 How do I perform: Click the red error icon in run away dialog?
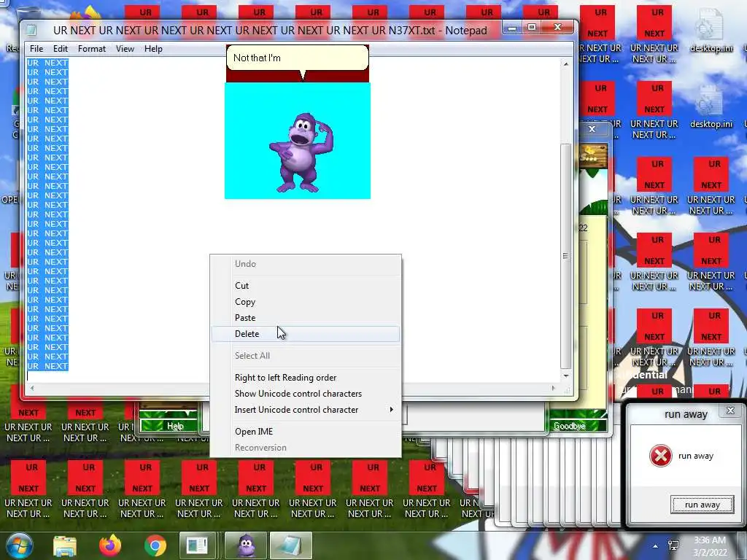click(661, 456)
